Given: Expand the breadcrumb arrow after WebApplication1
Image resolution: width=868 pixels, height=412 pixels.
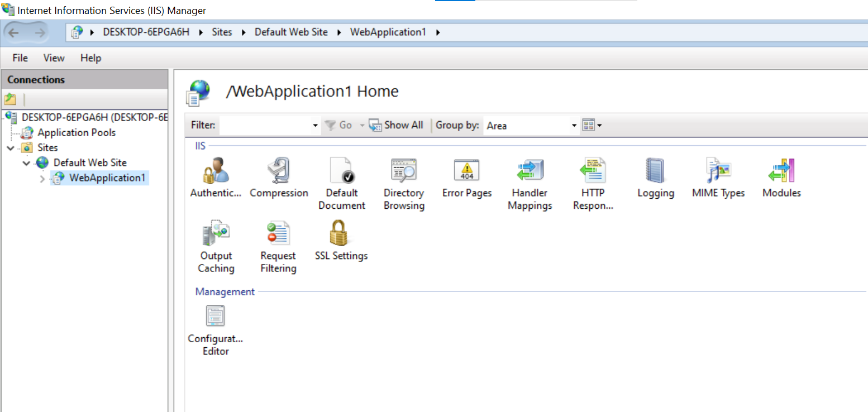Looking at the screenshot, I should click(x=438, y=32).
